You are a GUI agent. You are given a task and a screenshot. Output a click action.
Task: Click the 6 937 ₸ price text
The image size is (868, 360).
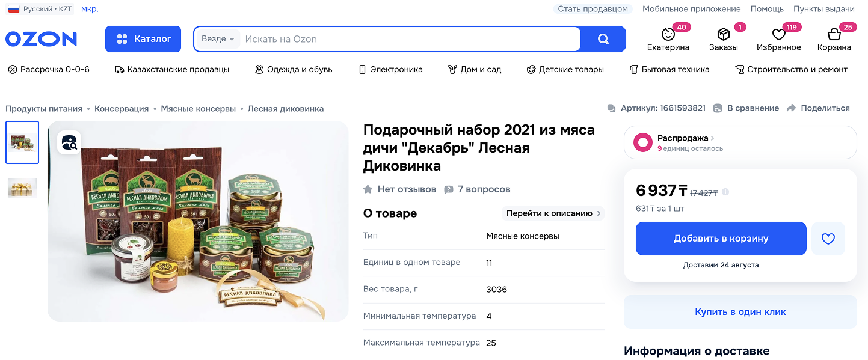click(x=662, y=191)
